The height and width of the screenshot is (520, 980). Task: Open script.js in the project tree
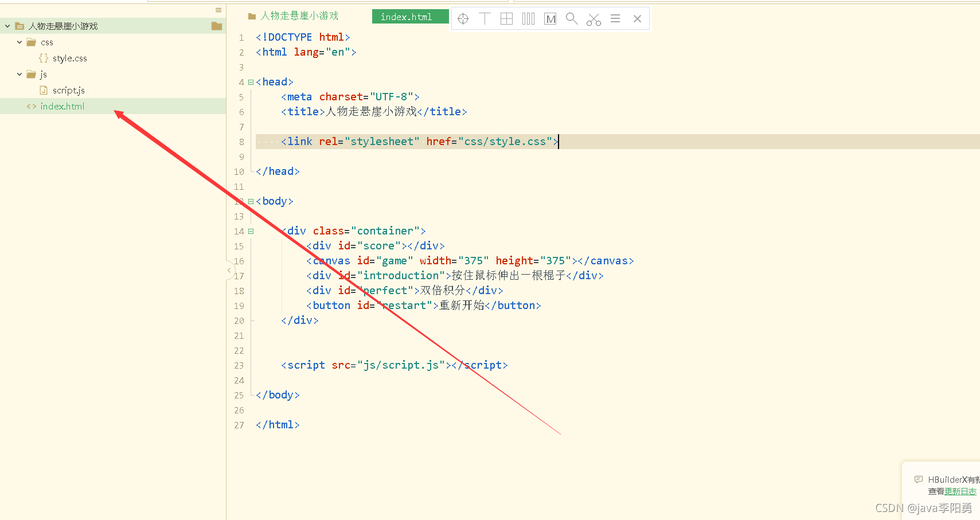point(69,91)
